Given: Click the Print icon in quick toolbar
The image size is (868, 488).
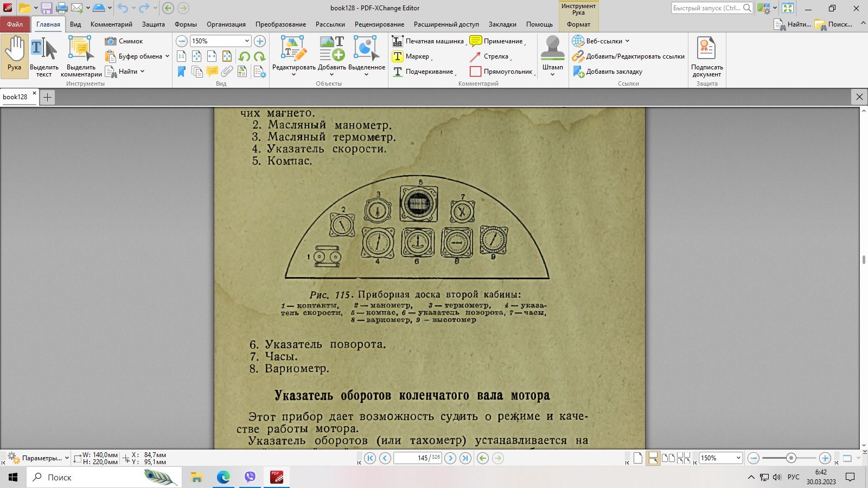Looking at the screenshot, I should pos(62,8).
